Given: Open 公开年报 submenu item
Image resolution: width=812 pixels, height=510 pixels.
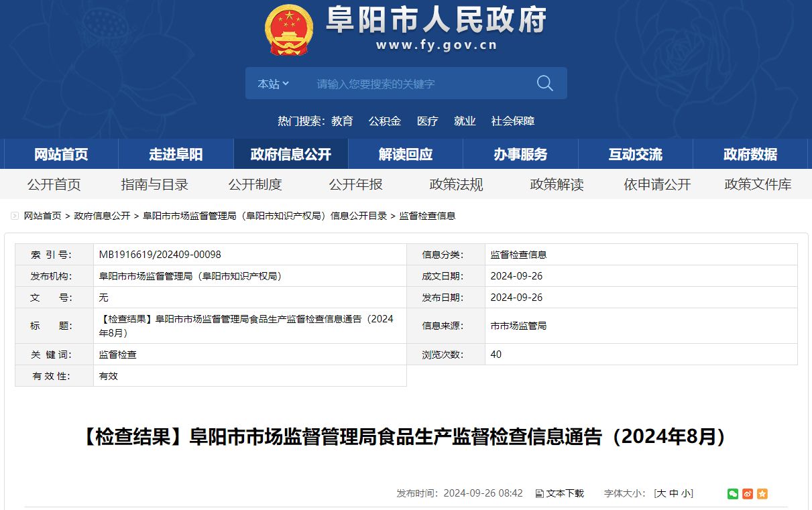Looking at the screenshot, I should click(355, 184).
